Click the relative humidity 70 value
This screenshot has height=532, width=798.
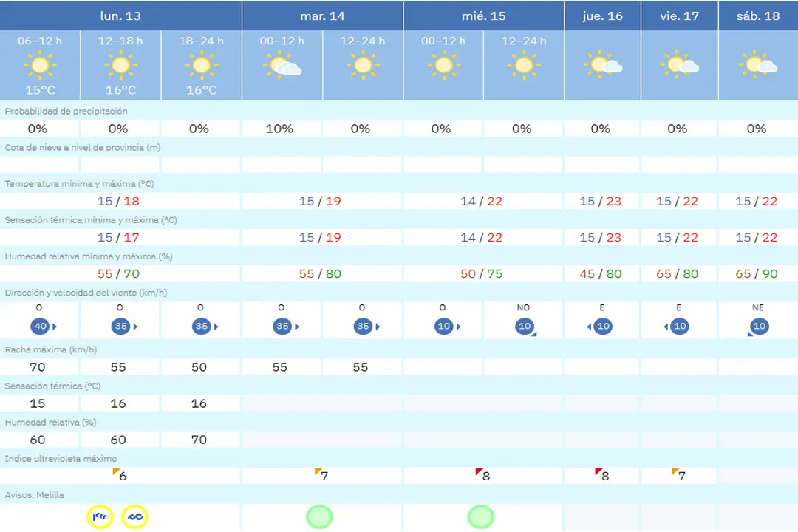[x=199, y=440]
